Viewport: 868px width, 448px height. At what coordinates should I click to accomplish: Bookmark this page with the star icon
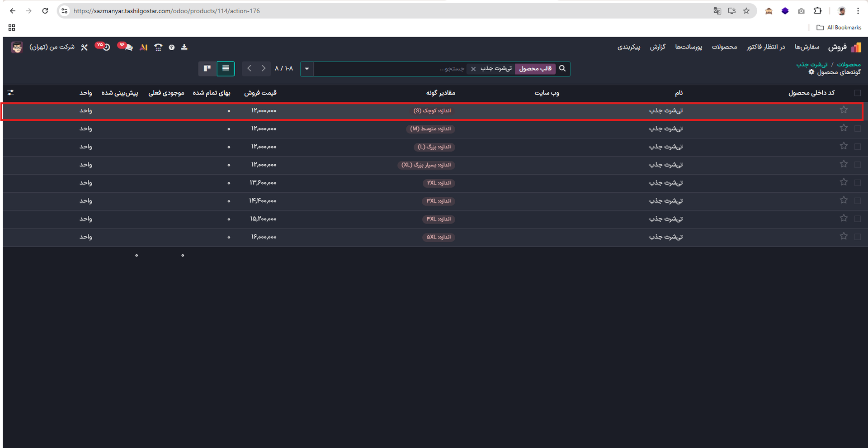(x=746, y=11)
